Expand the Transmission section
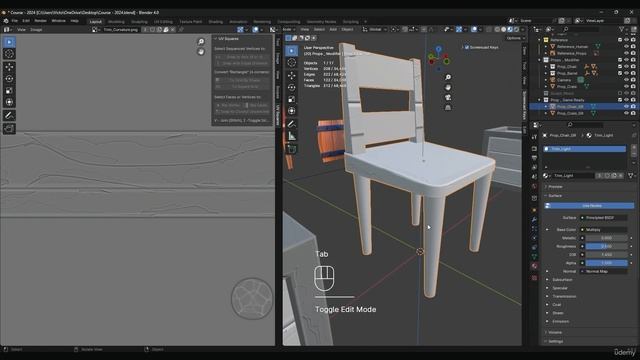The width and height of the screenshot is (640, 360). [x=564, y=296]
